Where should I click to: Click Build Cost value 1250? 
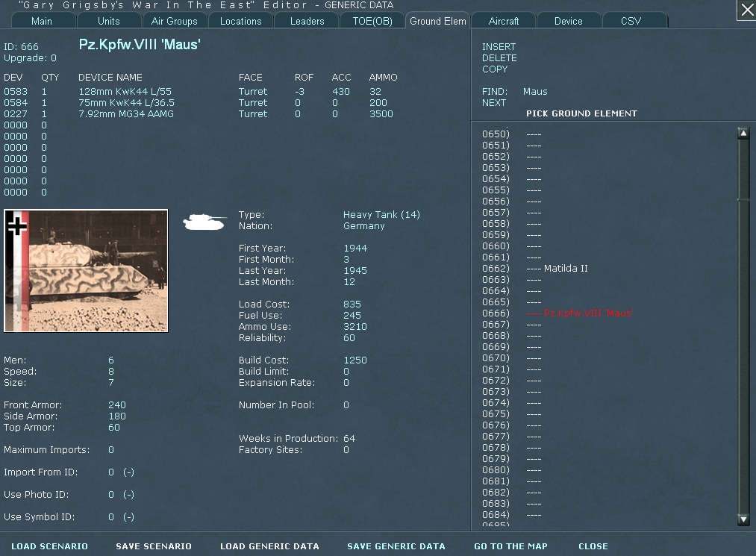coord(355,360)
